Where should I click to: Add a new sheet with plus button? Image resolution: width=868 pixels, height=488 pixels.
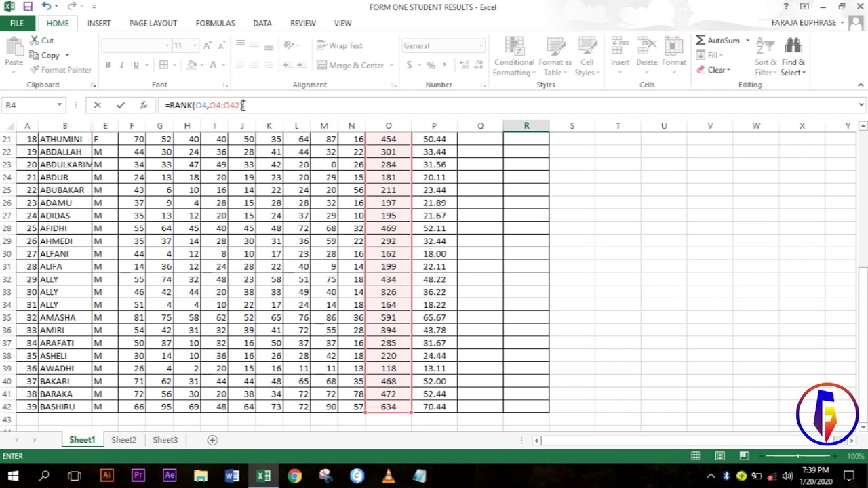(212, 440)
